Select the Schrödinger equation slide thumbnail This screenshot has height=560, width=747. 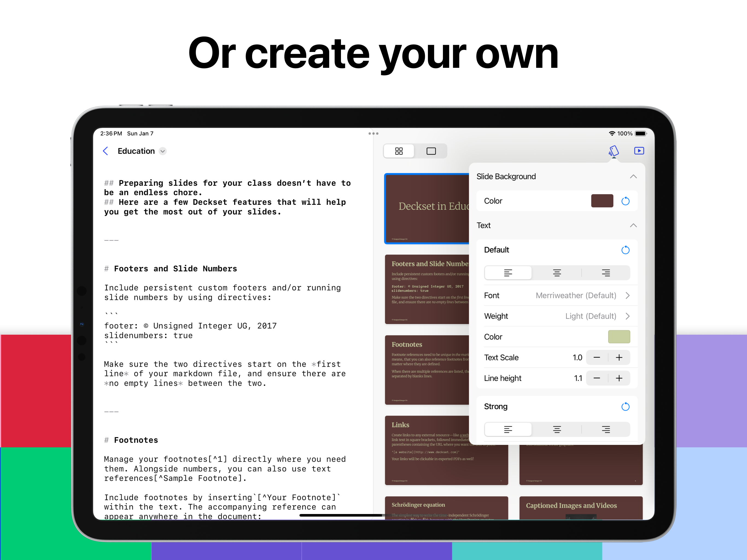tap(447, 508)
